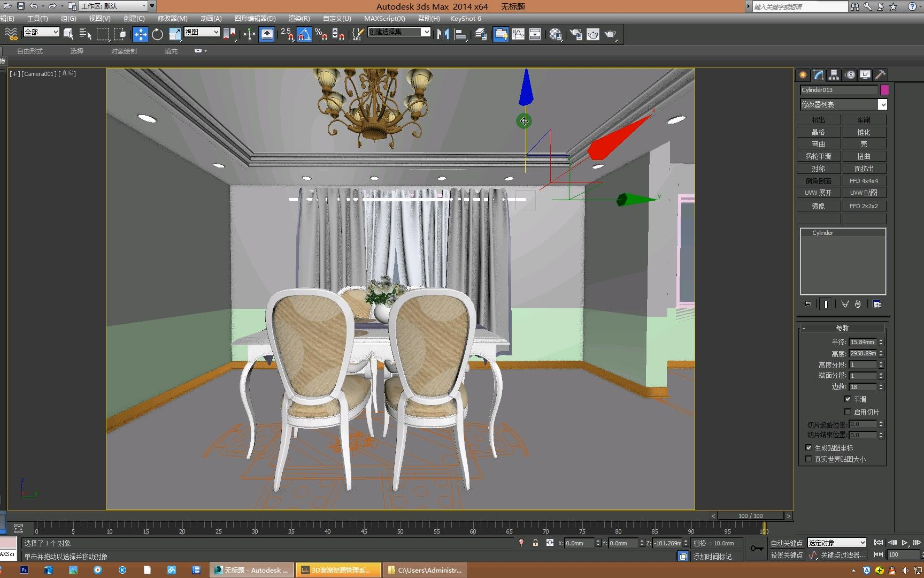
Task: Apply the 车削 modifier button
Action: coord(864,119)
